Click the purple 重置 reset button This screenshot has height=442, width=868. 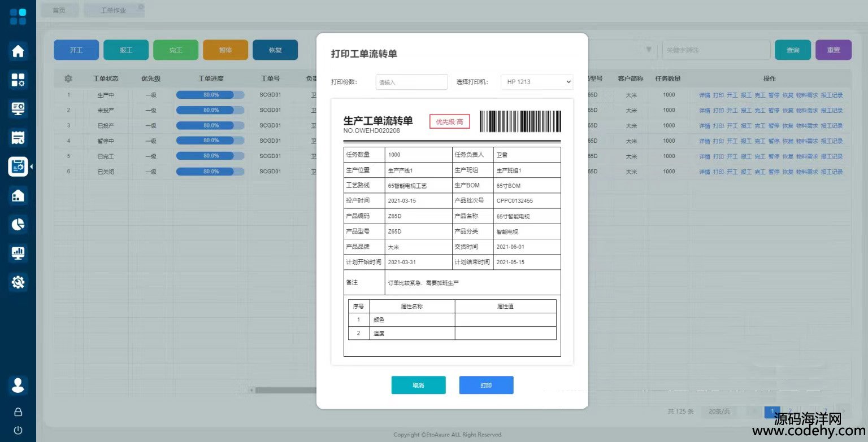click(834, 50)
